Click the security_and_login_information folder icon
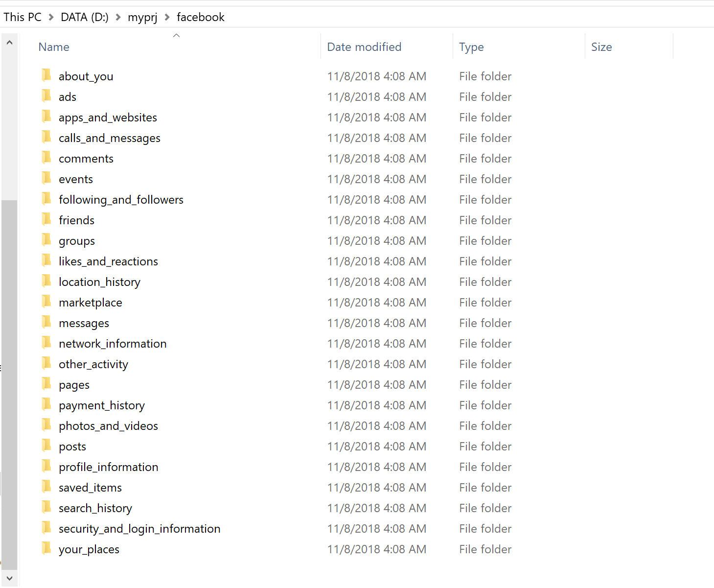This screenshot has width=714, height=588. pyautogui.click(x=46, y=527)
